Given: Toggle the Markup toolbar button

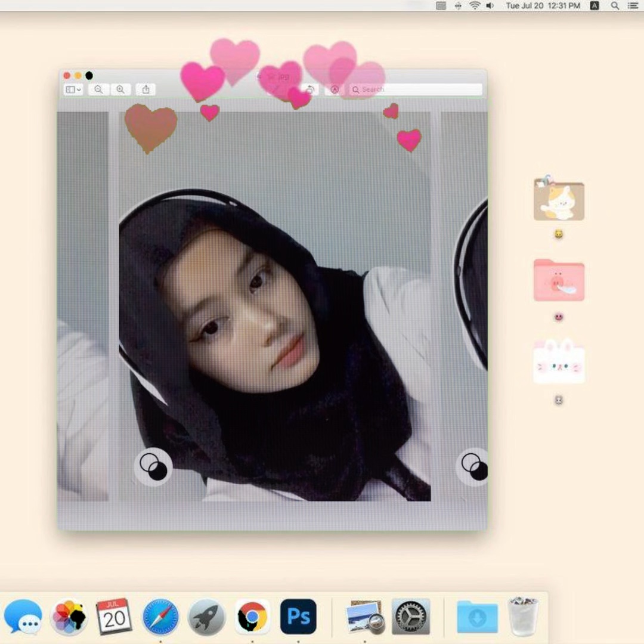Looking at the screenshot, I should coord(335,89).
